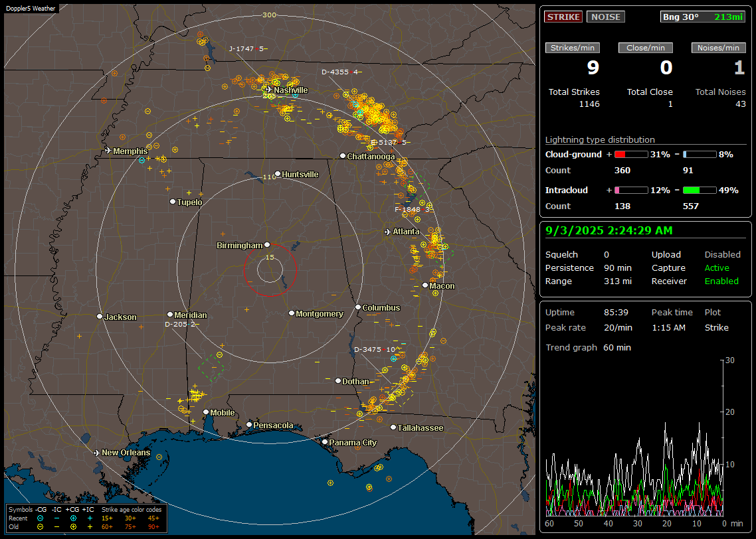Viewport: 756px width, 539px height.
Task: Click the trend graph plot area
Action: point(634,438)
